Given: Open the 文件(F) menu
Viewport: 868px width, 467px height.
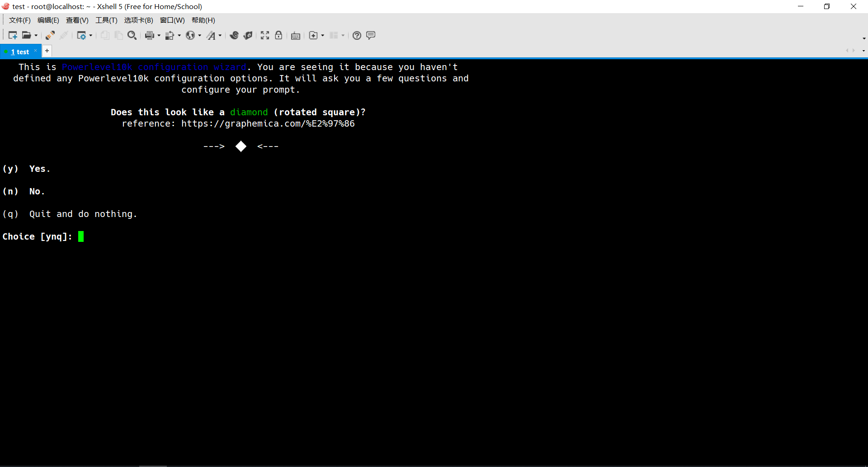Looking at the screenshot, I should pyautogui.click(x=19, y=20).
